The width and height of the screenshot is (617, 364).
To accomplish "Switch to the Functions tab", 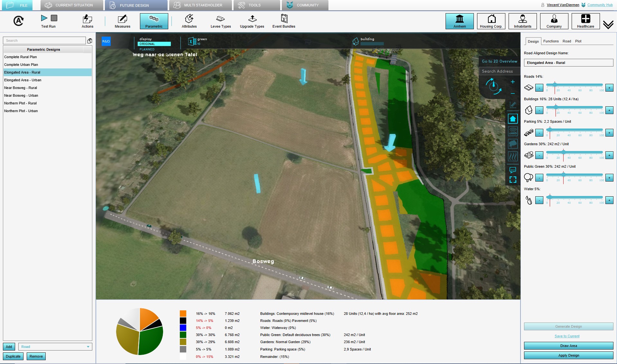I will point(551,41).
